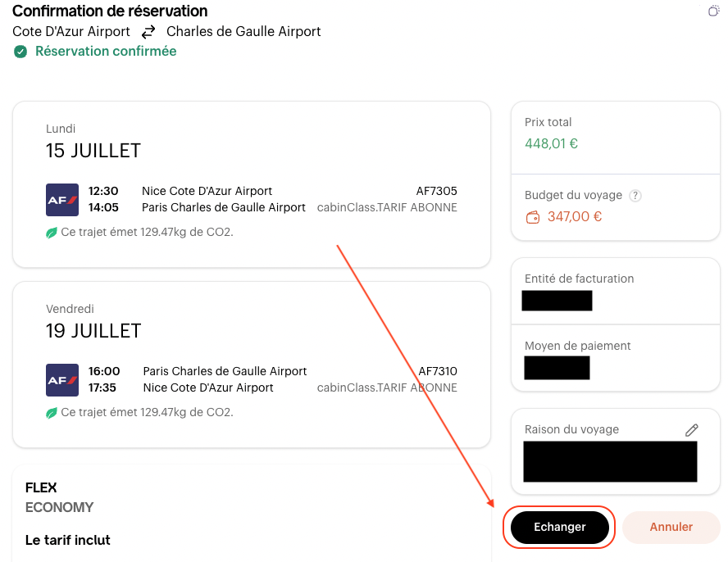Screen dimensions: 728x562
Task: Select flight number AF7305
Action: [x=436, y=191]
